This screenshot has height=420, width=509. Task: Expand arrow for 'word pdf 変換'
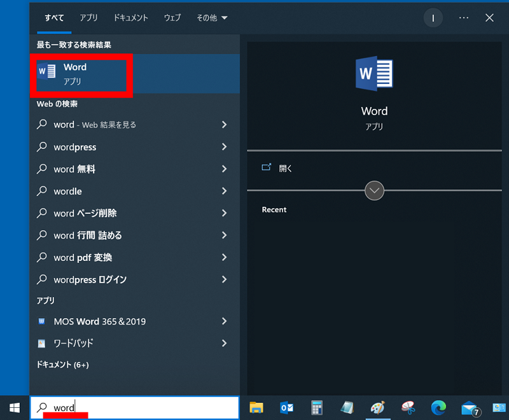point(225,257)
